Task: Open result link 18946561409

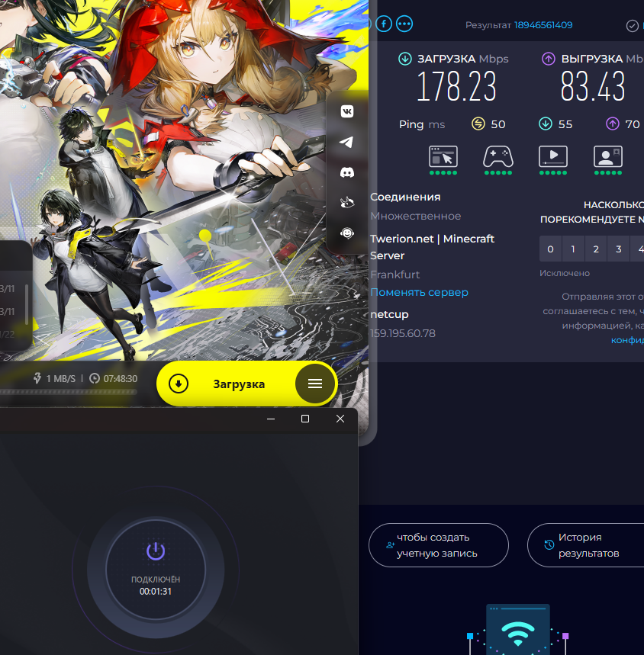Action: [x=543, y=25]
